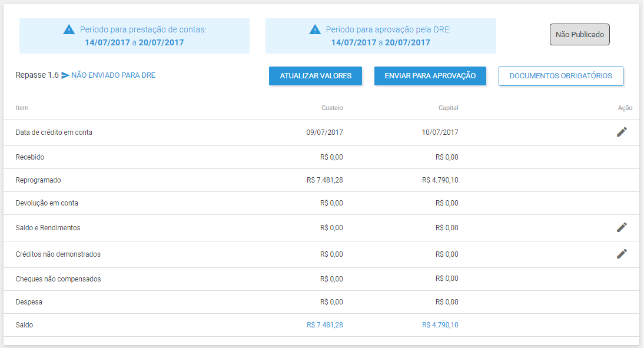Click warning triangle in prestação de contas banner
Screen dimensions: 644x348
(69, 29)
